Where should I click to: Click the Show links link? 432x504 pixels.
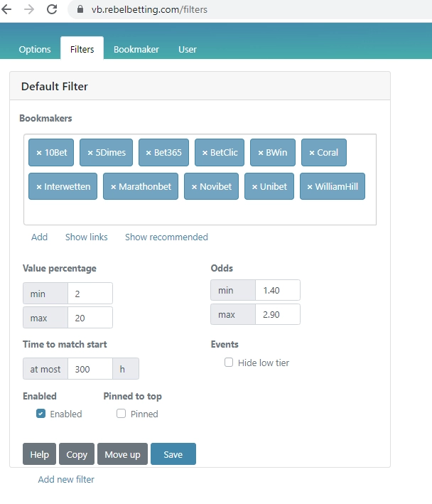tap(87, 237)
